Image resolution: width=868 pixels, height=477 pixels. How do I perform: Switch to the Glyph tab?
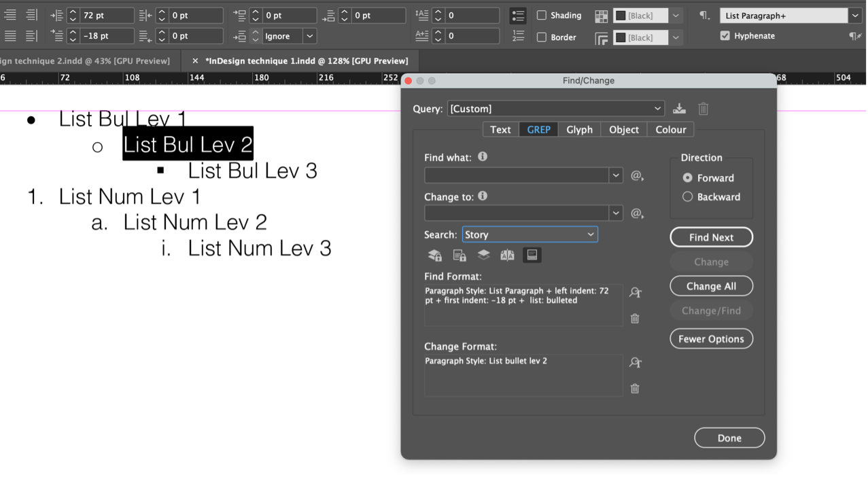click(x=579, y=129)
